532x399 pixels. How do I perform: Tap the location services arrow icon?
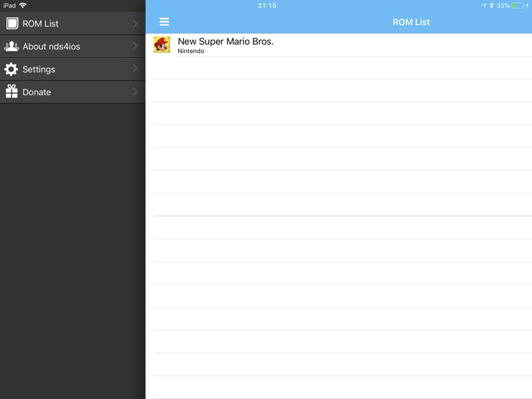[484, 5]
